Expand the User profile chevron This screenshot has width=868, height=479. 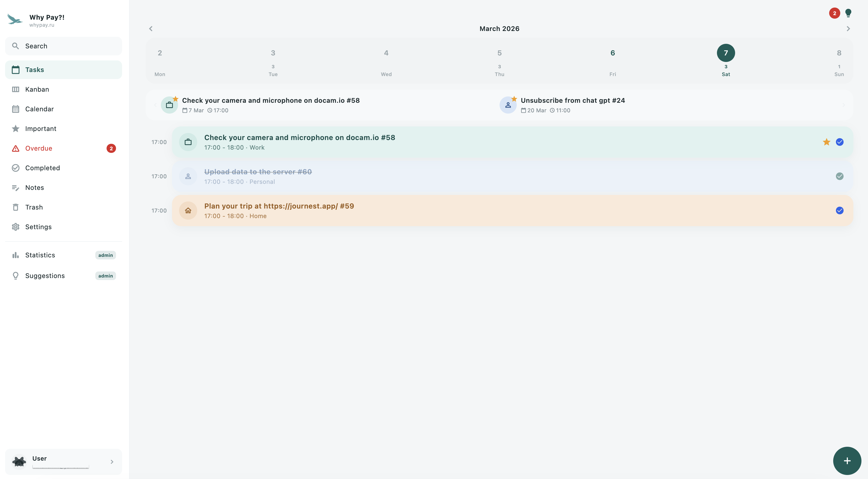point(112,461)
